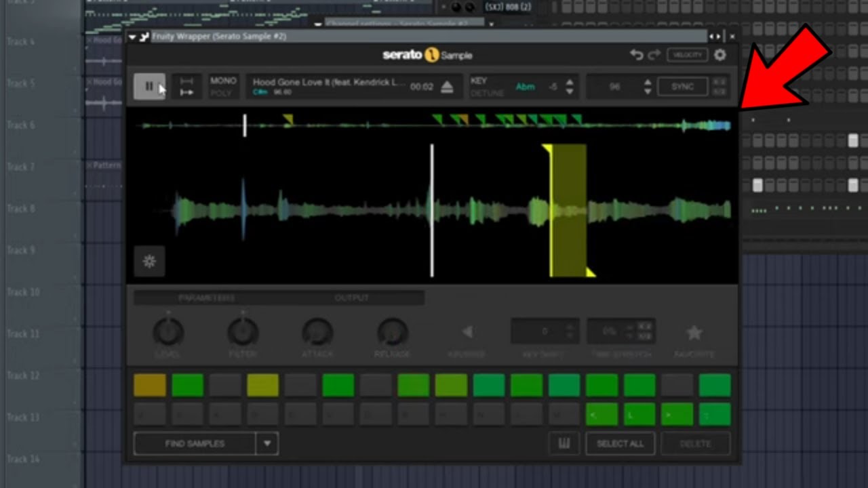Pause playback in Serato Sample

pyautogui.click(x=149, y=87)
